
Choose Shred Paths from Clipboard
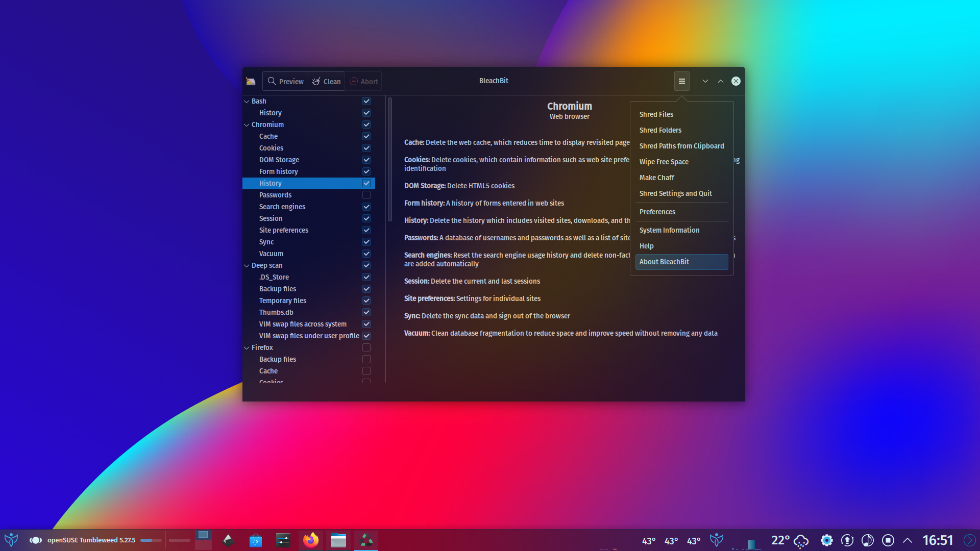681,146
